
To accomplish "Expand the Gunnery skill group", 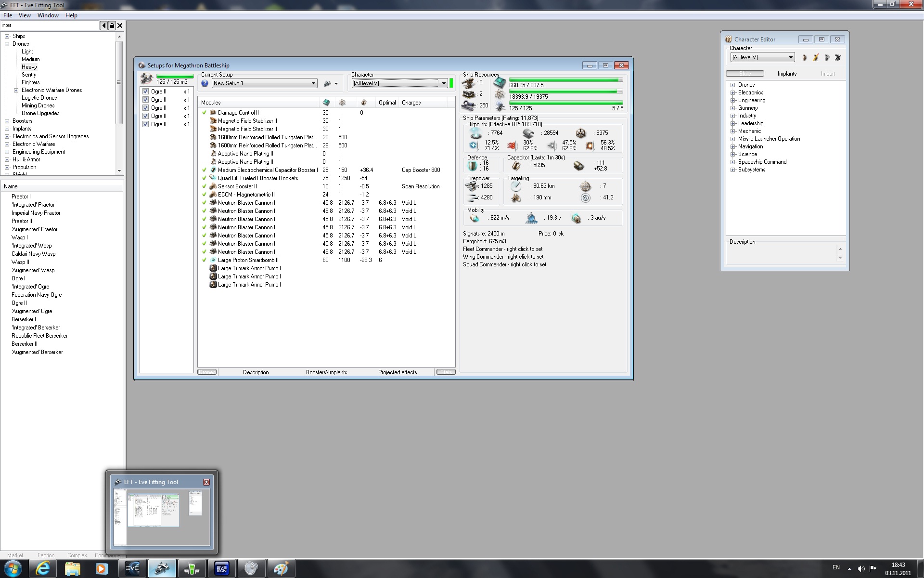I will [733, 108].
